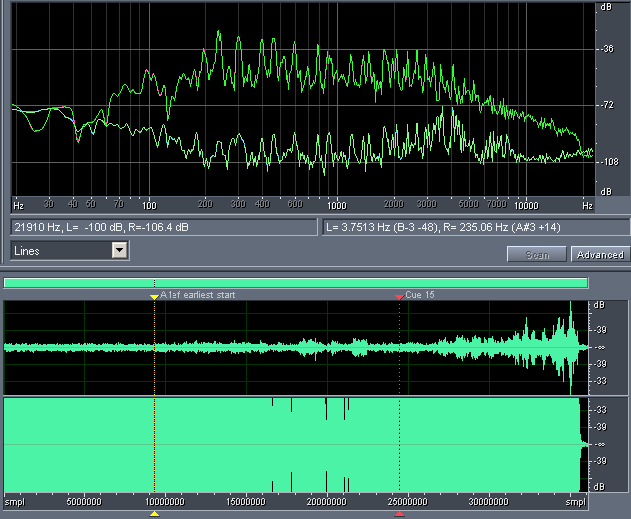Click the -72 dB spectrum scale label
This screenshot has height=519, width=631.
tap(608, 105)
